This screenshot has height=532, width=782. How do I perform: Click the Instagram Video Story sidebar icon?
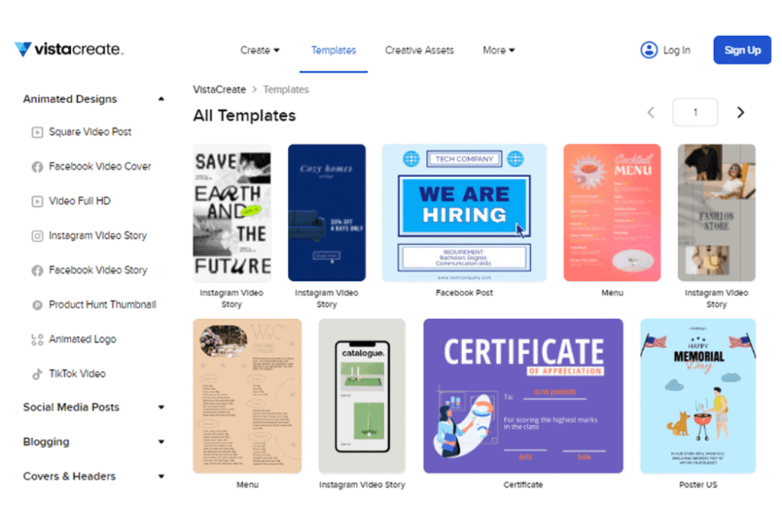[x=37, y=236]
